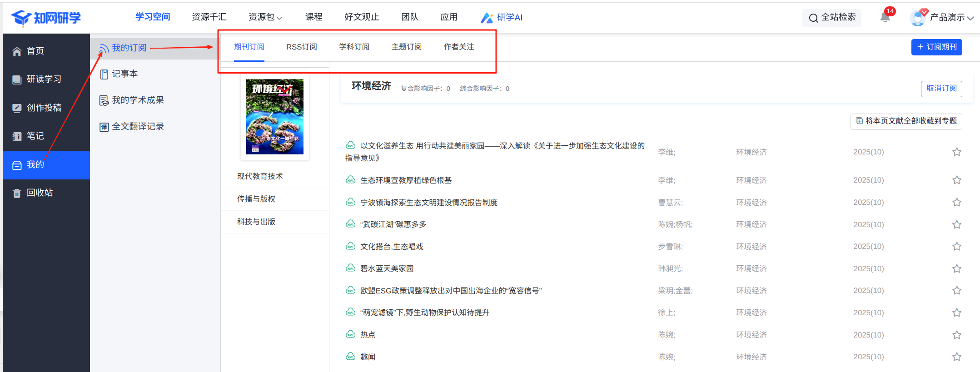
Task: Click the notification bell icon
Action: 885,18
